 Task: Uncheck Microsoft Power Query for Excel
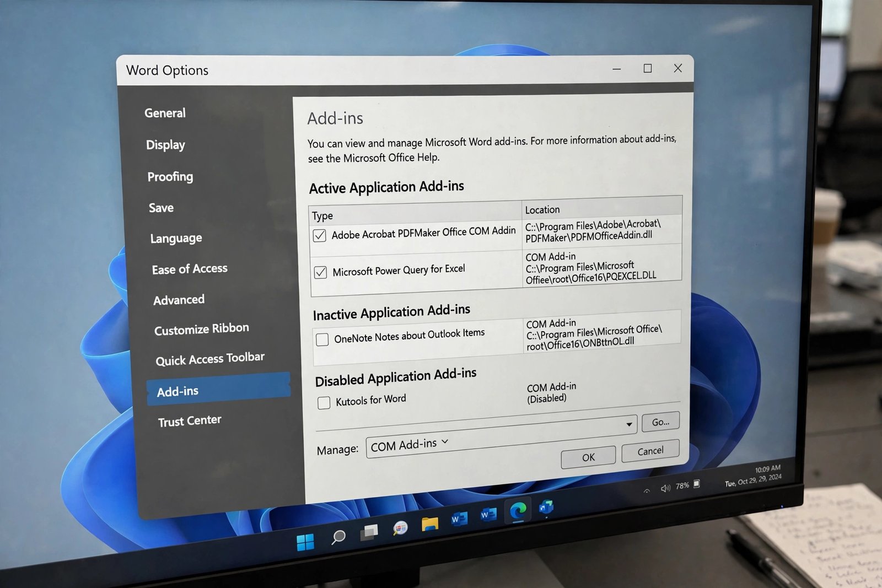pyautogui.click(x=320, y=272)
